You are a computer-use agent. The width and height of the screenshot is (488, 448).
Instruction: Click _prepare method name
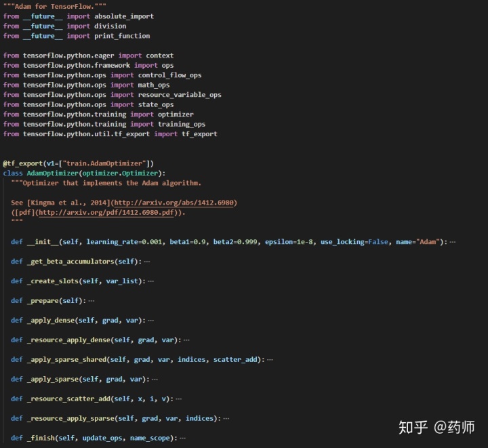click(43, 301)
